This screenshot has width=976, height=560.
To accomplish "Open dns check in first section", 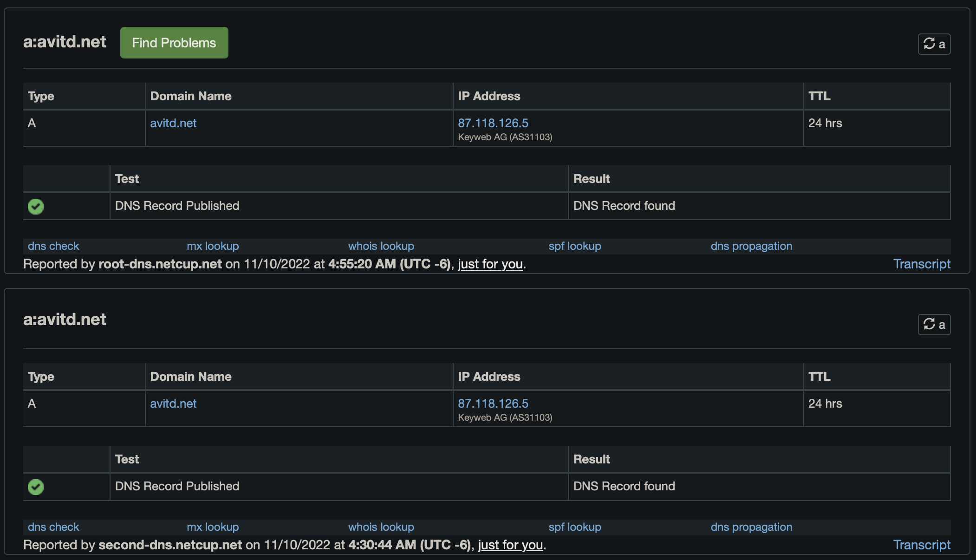I will click(53, 246).
